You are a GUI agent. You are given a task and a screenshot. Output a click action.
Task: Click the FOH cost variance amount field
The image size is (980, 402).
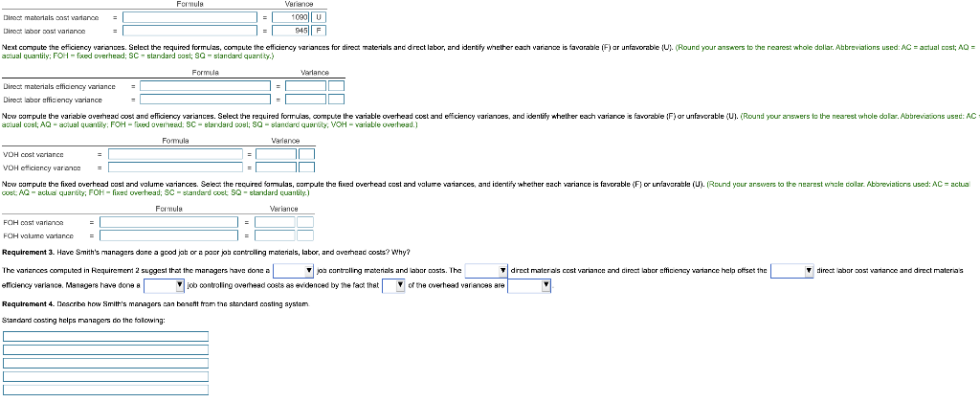coord(275,222)
